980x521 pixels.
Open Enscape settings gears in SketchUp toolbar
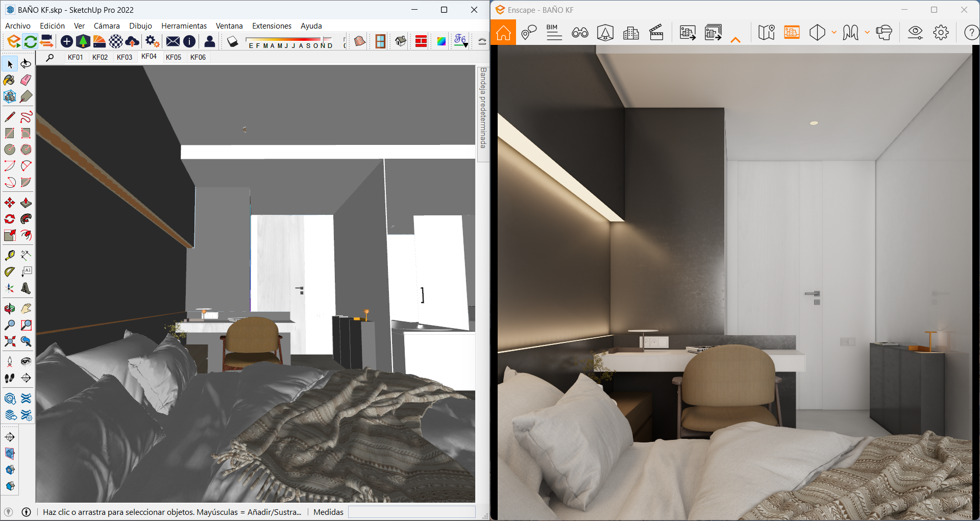152,41
